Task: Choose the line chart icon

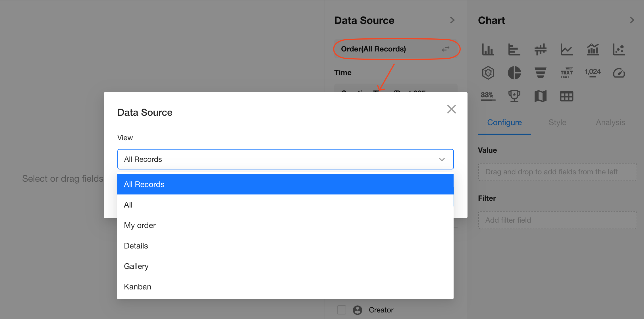Action: (566, 49)
